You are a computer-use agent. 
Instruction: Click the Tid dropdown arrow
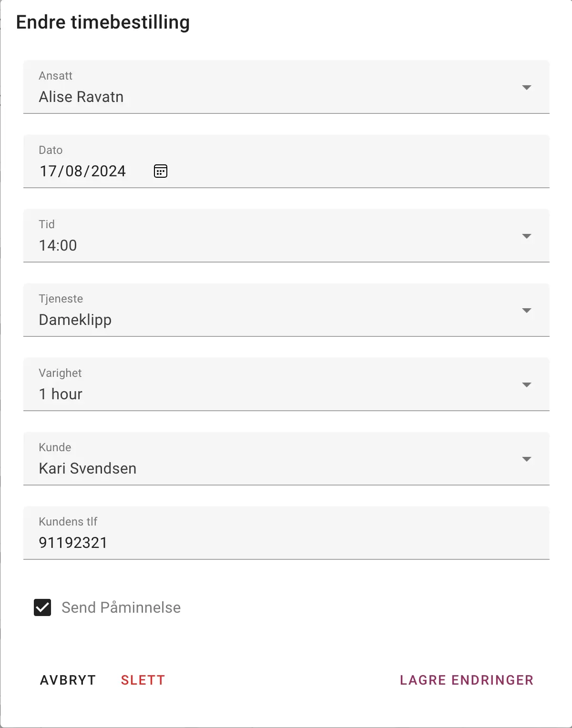click(x=526, y=236)
